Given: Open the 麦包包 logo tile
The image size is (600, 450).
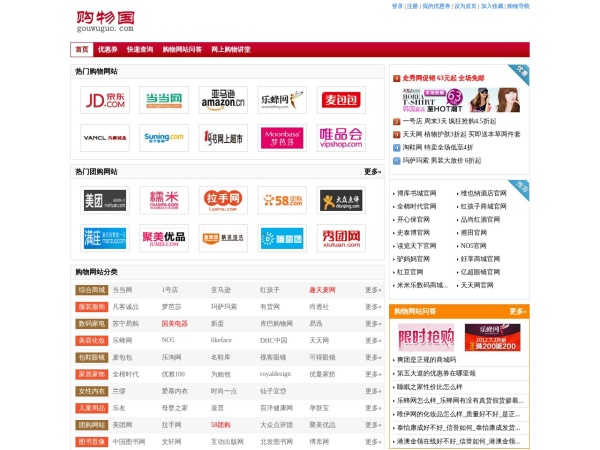Looking at the screenshot, I should (341, 100).
